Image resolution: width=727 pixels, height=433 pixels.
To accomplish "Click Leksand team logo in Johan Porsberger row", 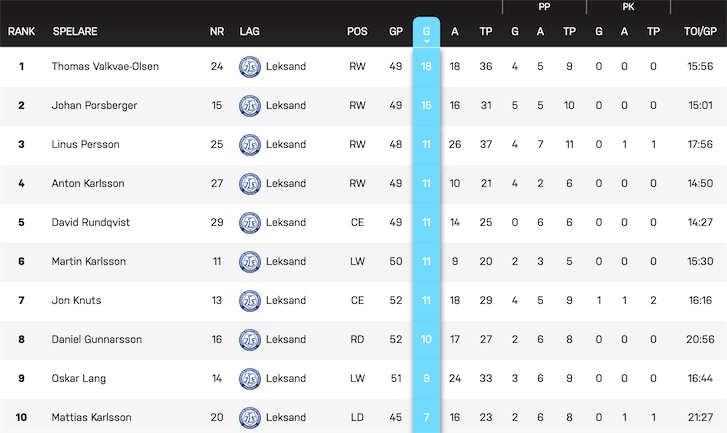I will (249, 106).
